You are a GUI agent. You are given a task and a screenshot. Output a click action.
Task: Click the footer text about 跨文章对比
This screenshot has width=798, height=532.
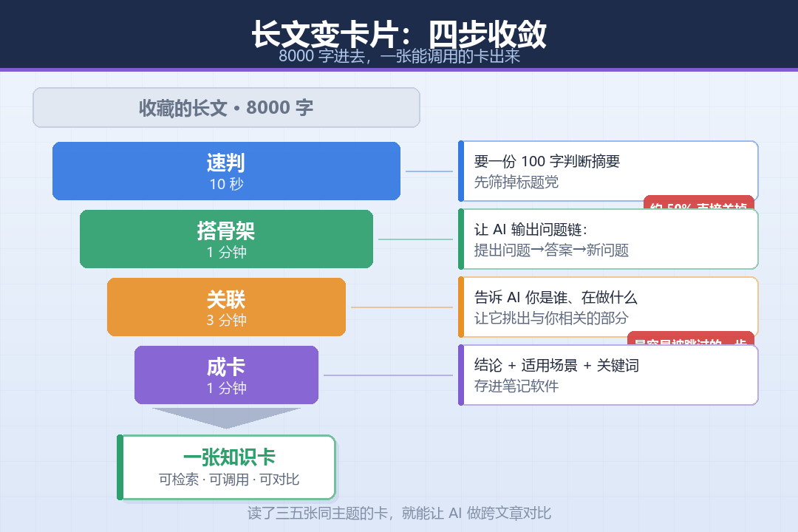click(399, 513)
